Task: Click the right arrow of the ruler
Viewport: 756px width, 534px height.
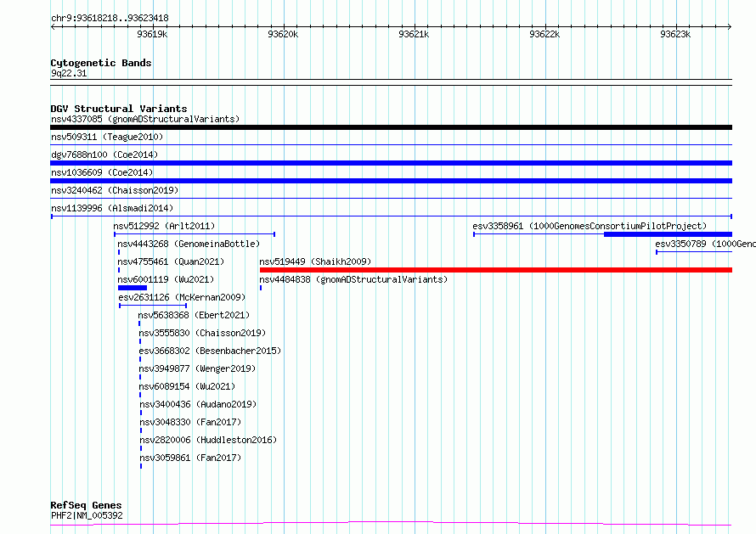Action: (x=730, y=26)
